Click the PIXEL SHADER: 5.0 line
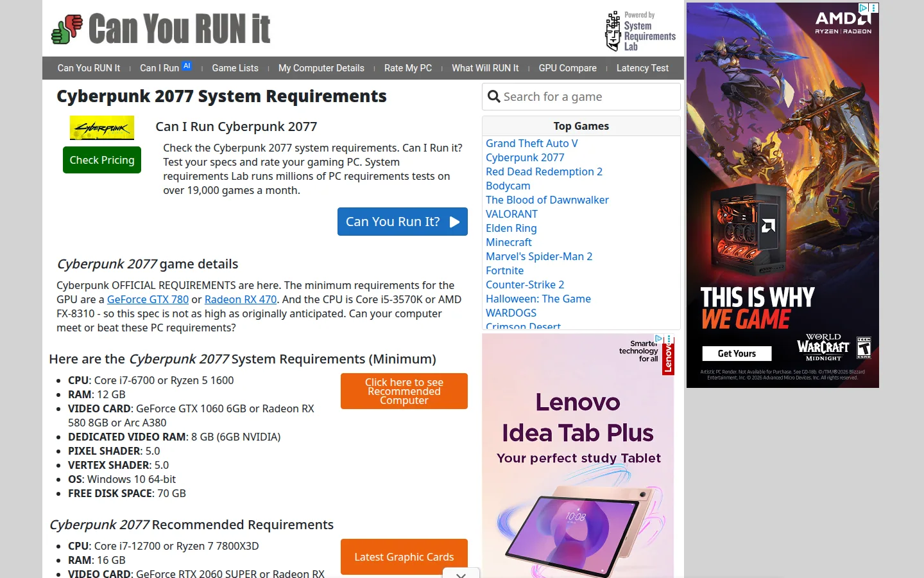 point(114,451)
